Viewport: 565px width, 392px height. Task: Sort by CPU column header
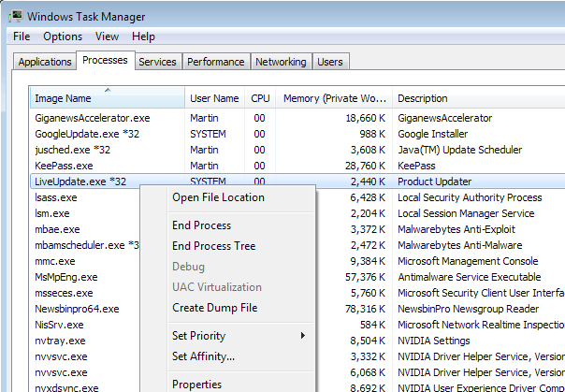[x=260, y=97]
